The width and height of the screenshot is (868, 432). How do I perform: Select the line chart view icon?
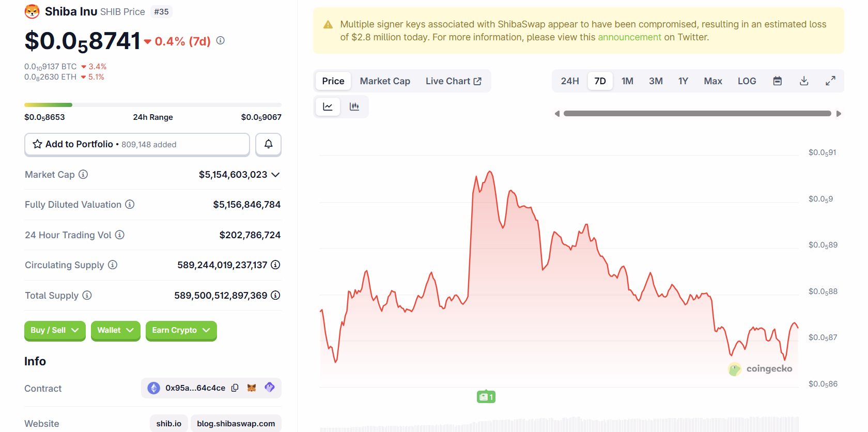(x=328, y=107)
